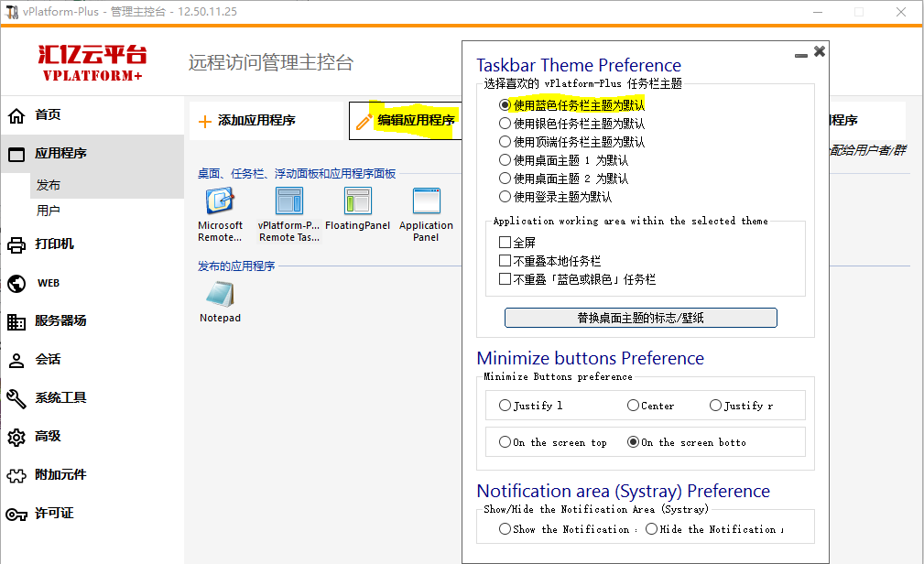Viewport: 924px width, 564px height.
Task: Click the 添加应用程序 button
Action: click(255, 121)
